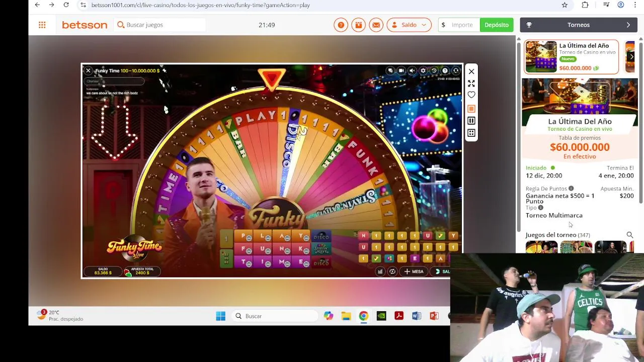This screenshot has width=644, height=362.
Task: Click the taskbar Buscar search box
Action: tap(275, 316)
